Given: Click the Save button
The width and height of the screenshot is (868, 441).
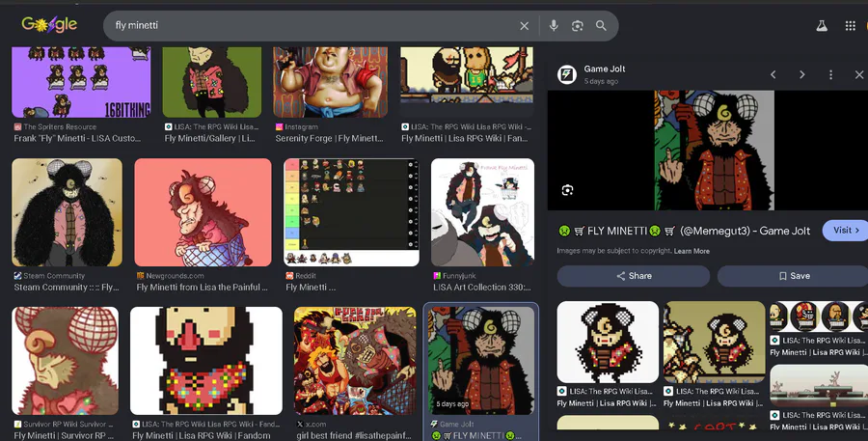Looking at the screenshot, I should [794, 276].
